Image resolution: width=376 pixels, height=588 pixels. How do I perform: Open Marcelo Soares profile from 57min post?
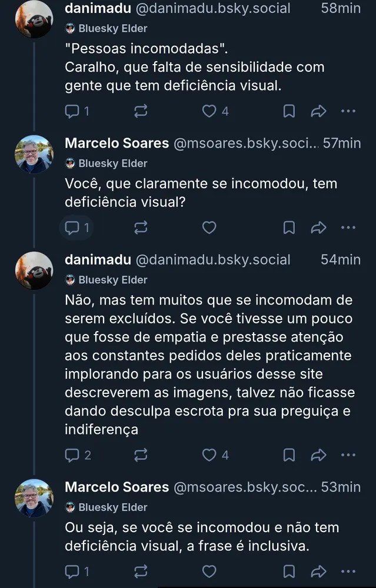coord(117,143)
